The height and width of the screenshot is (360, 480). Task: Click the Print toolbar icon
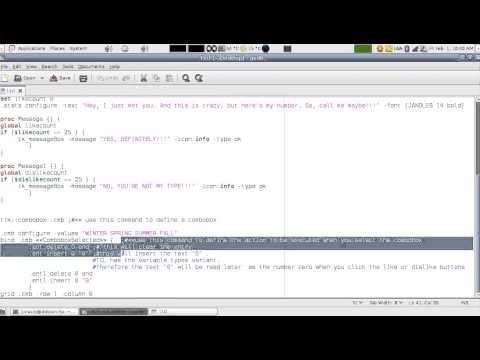83,78
